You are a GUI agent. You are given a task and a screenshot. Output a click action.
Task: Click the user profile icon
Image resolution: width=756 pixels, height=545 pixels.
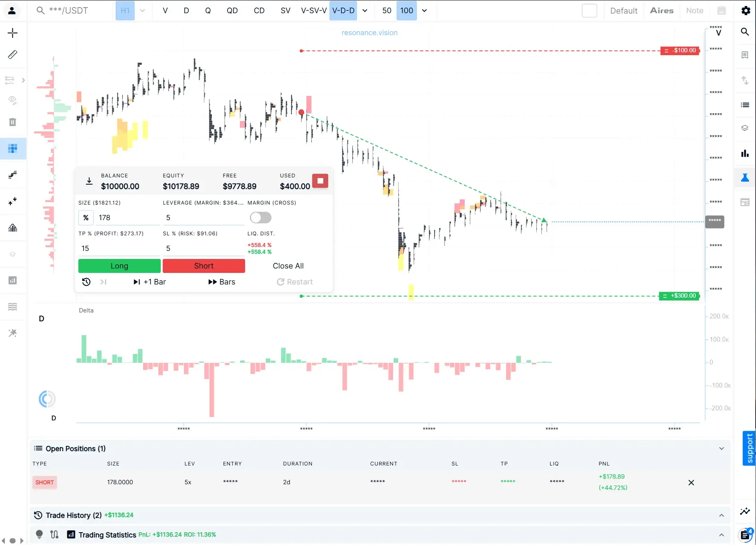point(12,11)
